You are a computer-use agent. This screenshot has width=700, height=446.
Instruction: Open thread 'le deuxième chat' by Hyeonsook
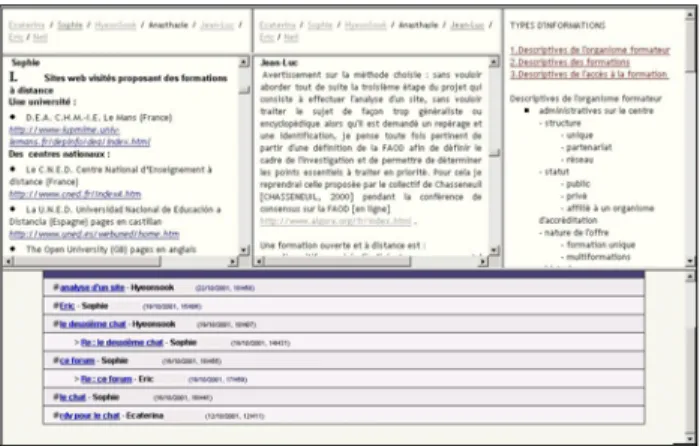coord(92,324)
